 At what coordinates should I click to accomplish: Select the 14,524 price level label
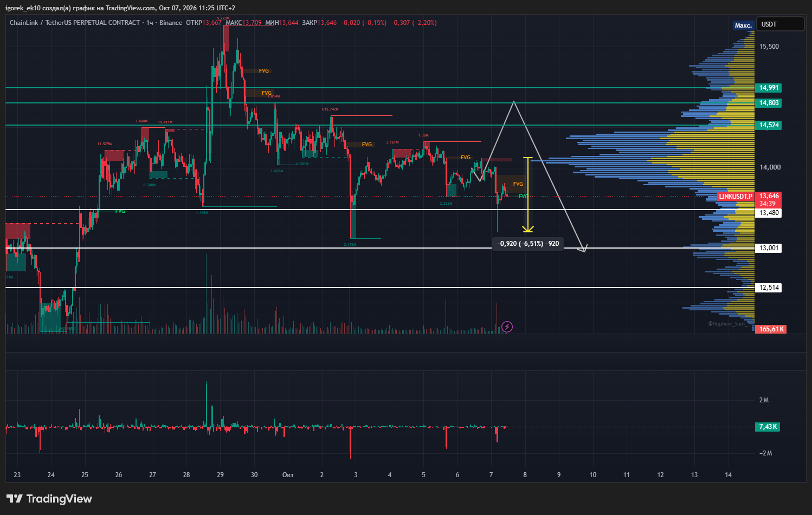[769, 125]
